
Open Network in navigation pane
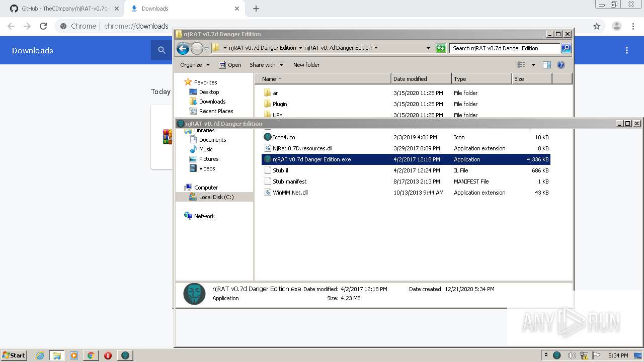pos(204,216)
